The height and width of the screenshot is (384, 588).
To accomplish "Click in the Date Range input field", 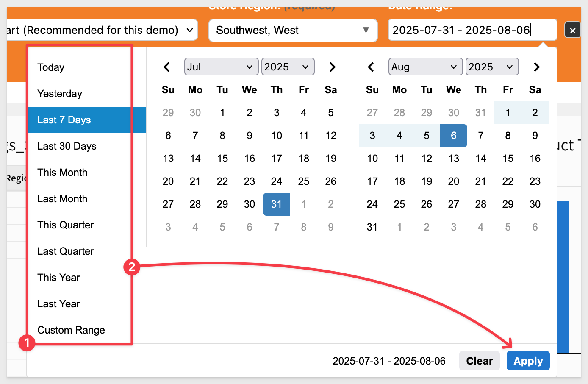I will click(x=472, y=31).
